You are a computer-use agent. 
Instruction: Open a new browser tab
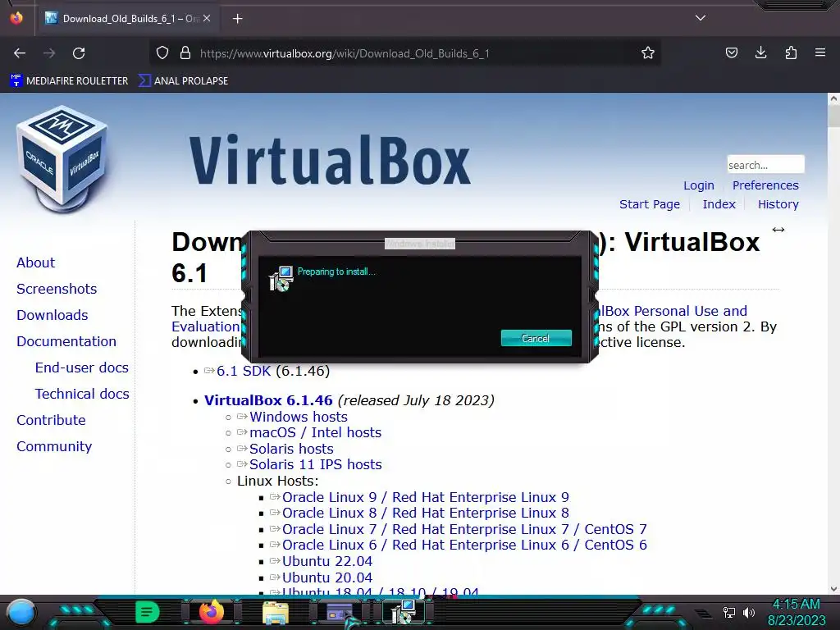click(x=237, y=19)
